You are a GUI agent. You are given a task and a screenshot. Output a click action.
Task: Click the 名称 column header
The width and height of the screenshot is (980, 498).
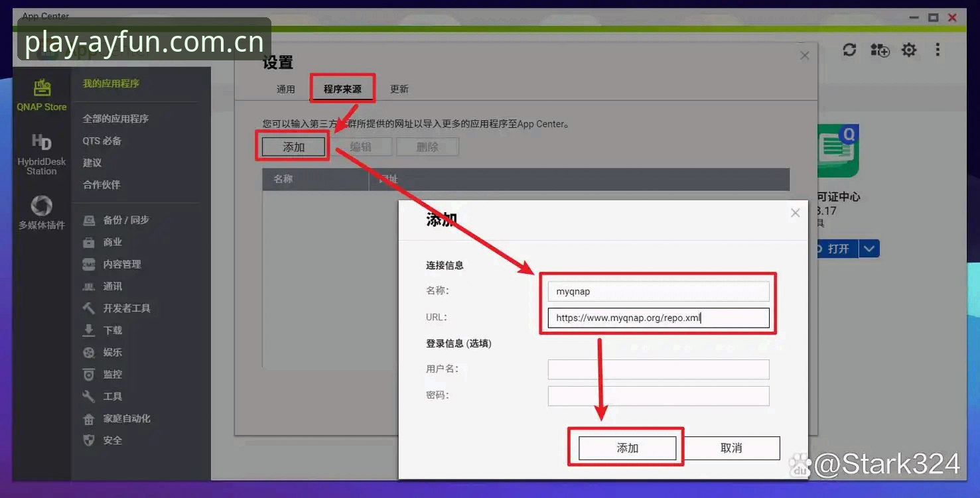(316, 179)
